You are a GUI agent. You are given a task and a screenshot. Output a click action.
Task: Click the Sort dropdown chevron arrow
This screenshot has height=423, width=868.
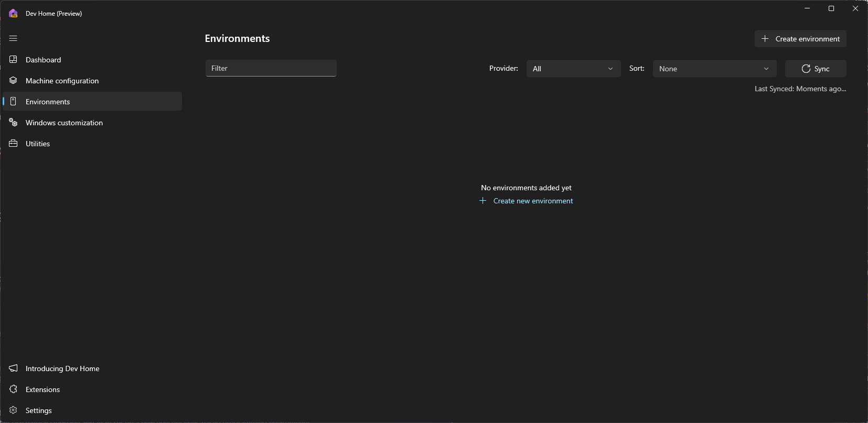[766, 69]
